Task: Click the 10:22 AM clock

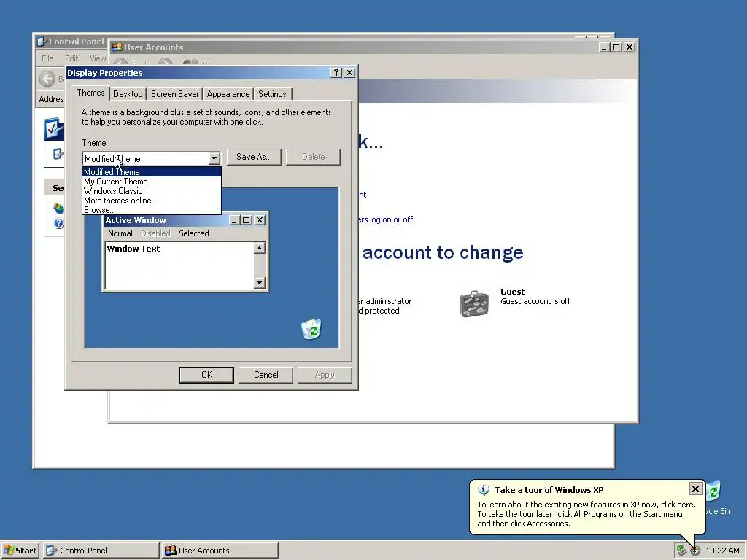Action: (x=722, y=551)
